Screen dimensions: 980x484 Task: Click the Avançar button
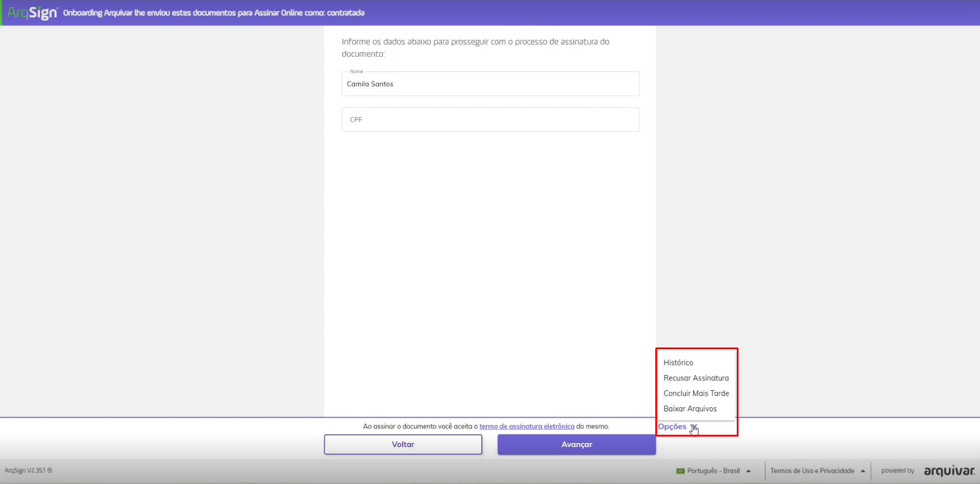point(577,445)
